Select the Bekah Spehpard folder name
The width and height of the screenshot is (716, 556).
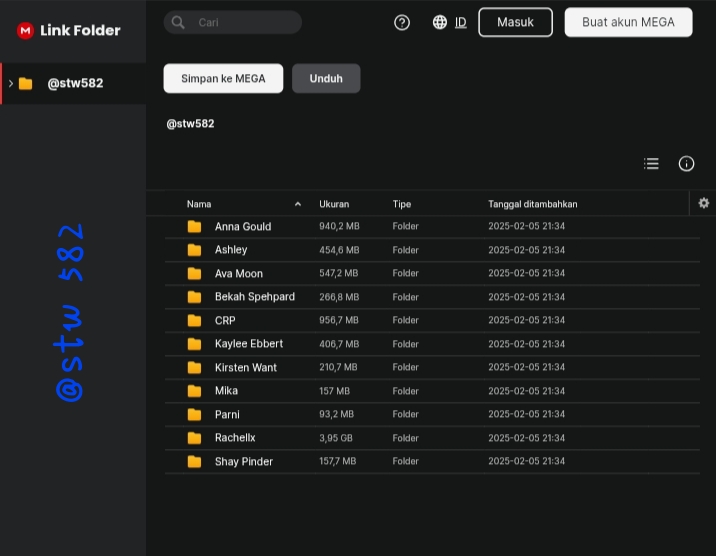click(x=255, y=297)
